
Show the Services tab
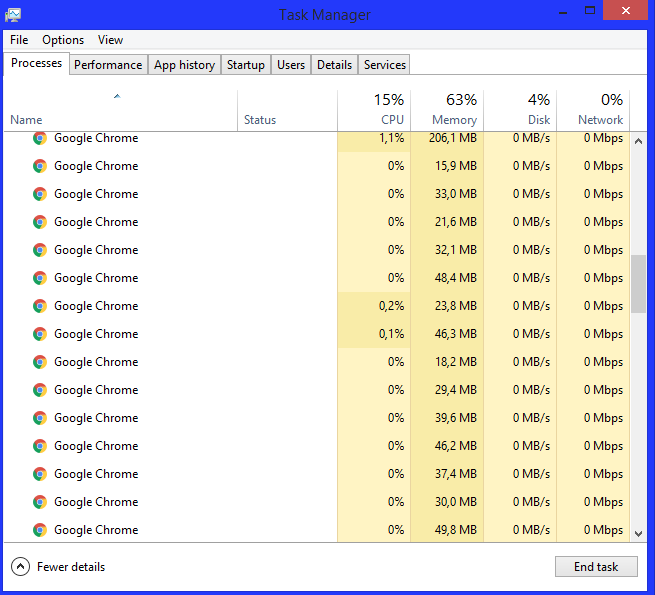pos(384,65)
